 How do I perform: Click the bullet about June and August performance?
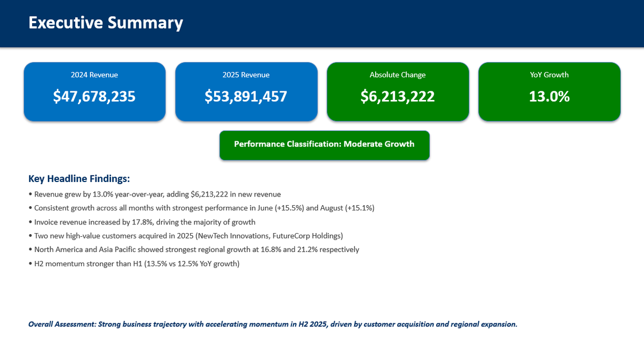click(201, 208)
